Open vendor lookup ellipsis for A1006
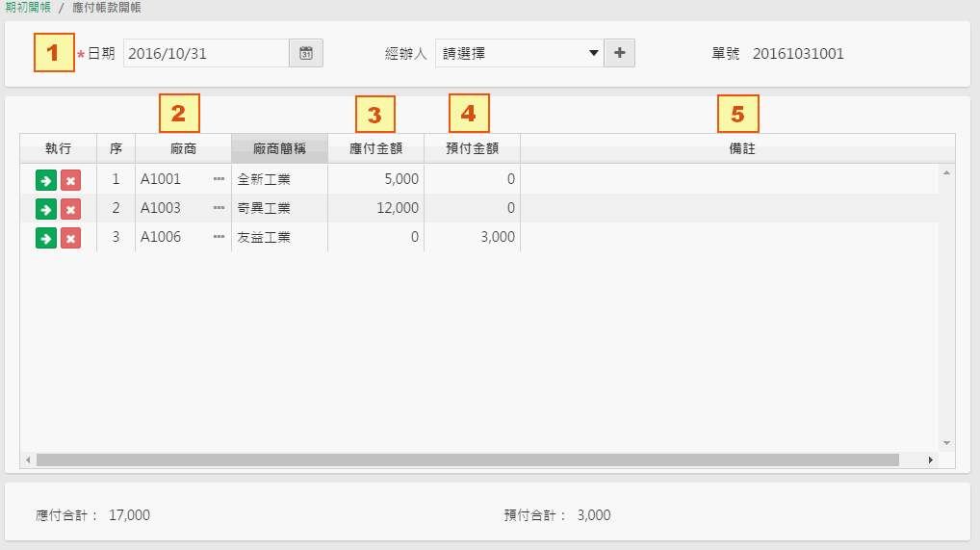 click(x=219, y=237)
